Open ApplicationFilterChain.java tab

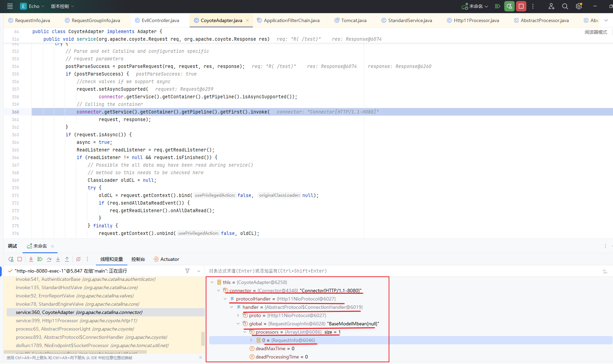[x=289, y=20]
